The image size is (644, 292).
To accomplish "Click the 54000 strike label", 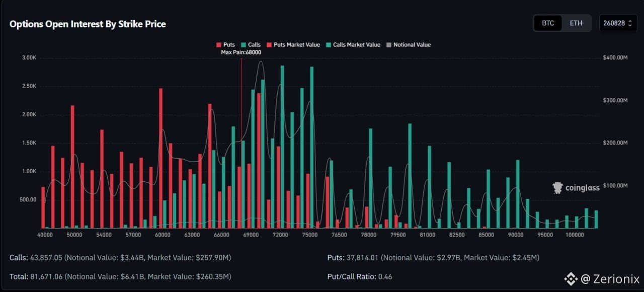I will pyautogui.click(x=104, y=235).
